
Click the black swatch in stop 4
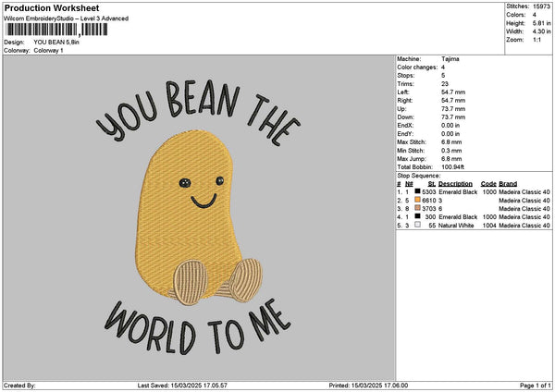pos(418,216)
